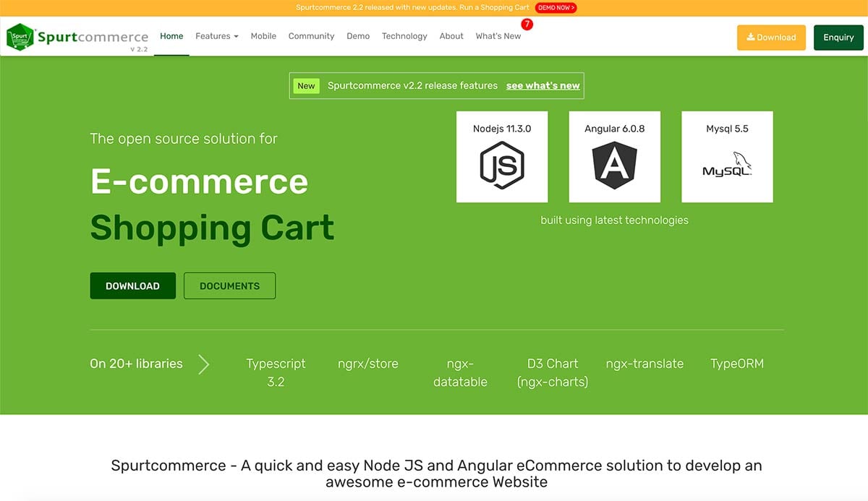868x501 pixels.
Task: Click built using latest technologies caption
Action: click(614, 220)
